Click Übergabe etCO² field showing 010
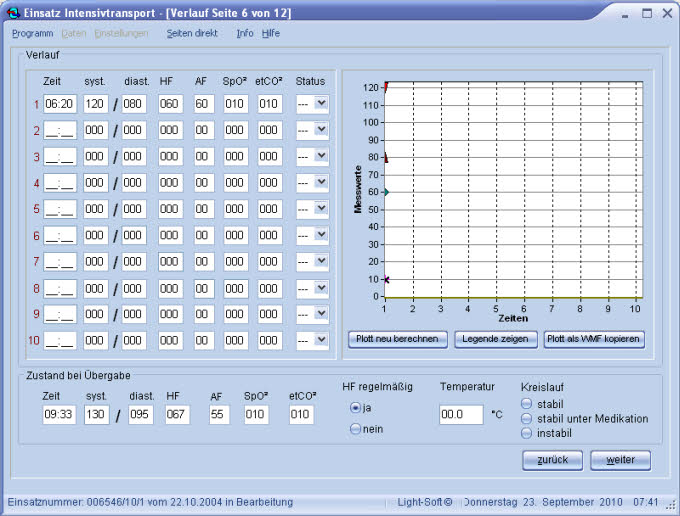Screen dimensions: 680x516 pos(301,415)
